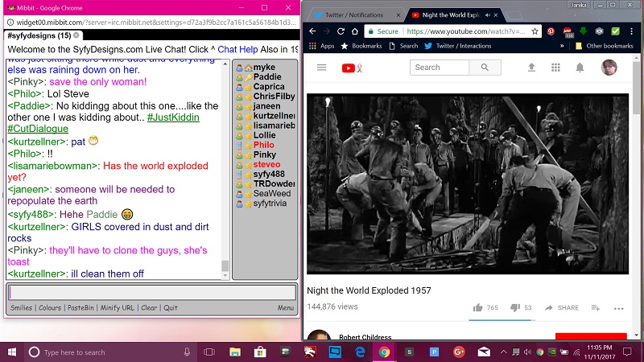Open the eye-shaped extension icon
This screenshot has width=644, height=362.
click(599, 31)
